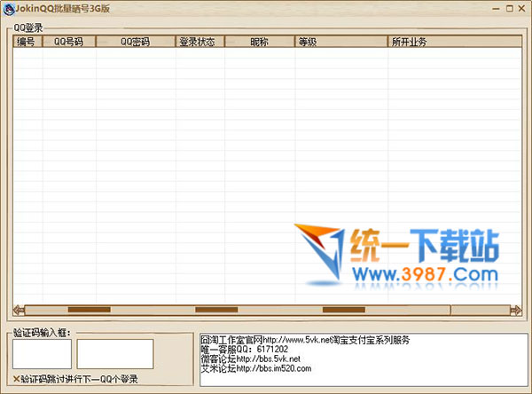Viewport: 532px width, 394px height.
Task: Click the 昵称 column header
Action: point(260,42)
